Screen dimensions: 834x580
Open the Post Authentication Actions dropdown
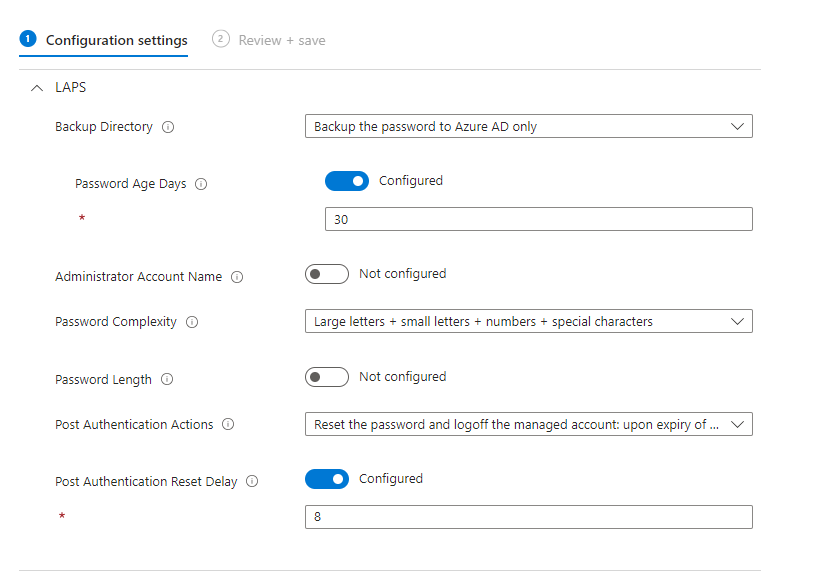point(528,425)
